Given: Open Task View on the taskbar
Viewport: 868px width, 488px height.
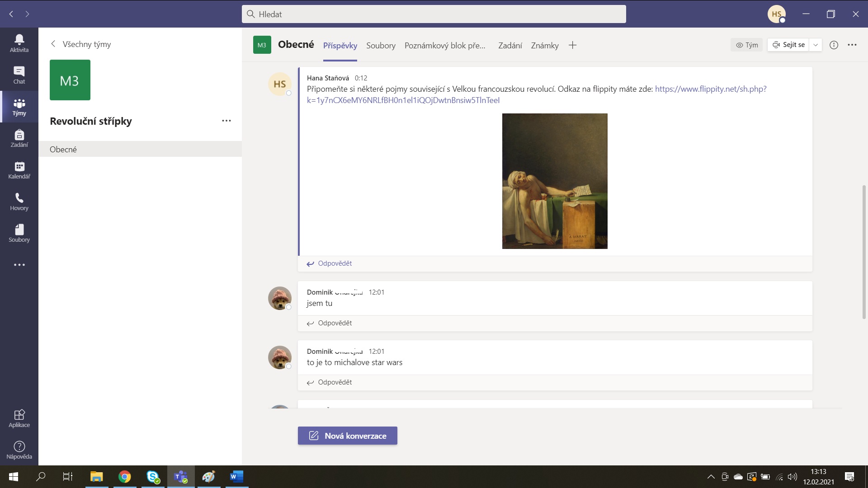Looking at the screenshot, I should 68,477.
